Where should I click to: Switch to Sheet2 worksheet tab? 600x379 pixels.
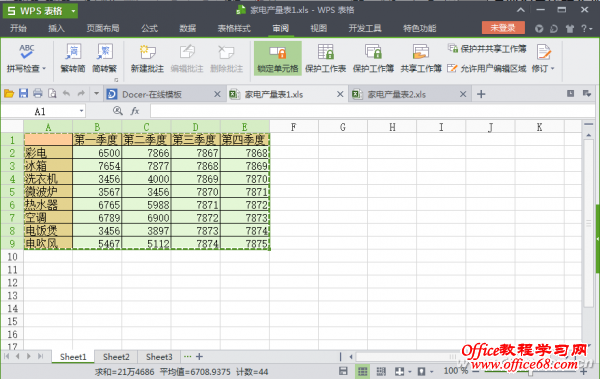pyautogui.click(x=116, y=357)
